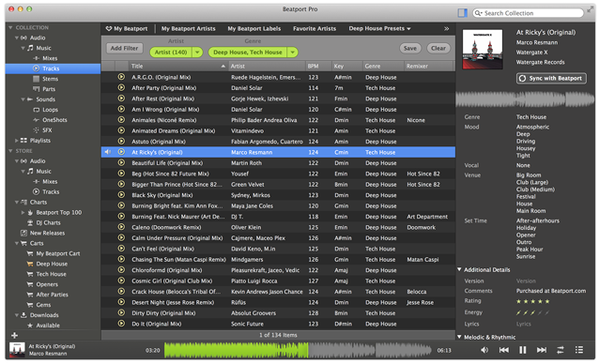599x364 pixels.
Task: Expand the Playlists tree item
Action: click(16, 141)
